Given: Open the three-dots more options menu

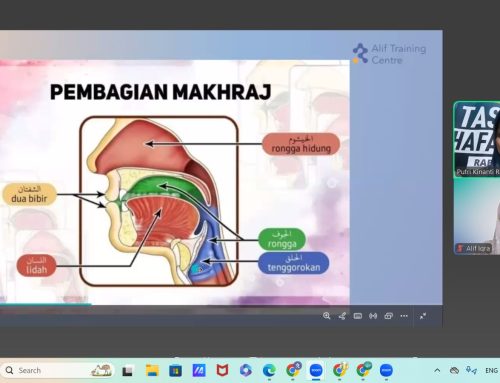Looking at the screenshot, I should pos(404,316).
